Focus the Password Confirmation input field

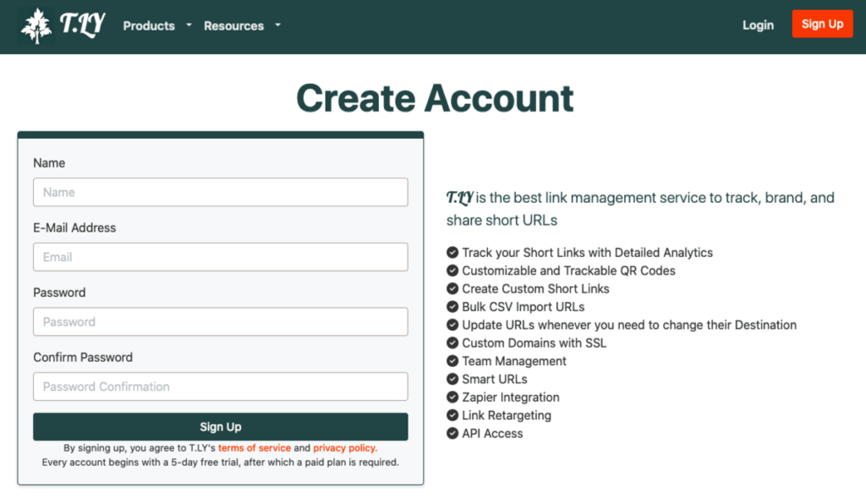click(221, 386)
